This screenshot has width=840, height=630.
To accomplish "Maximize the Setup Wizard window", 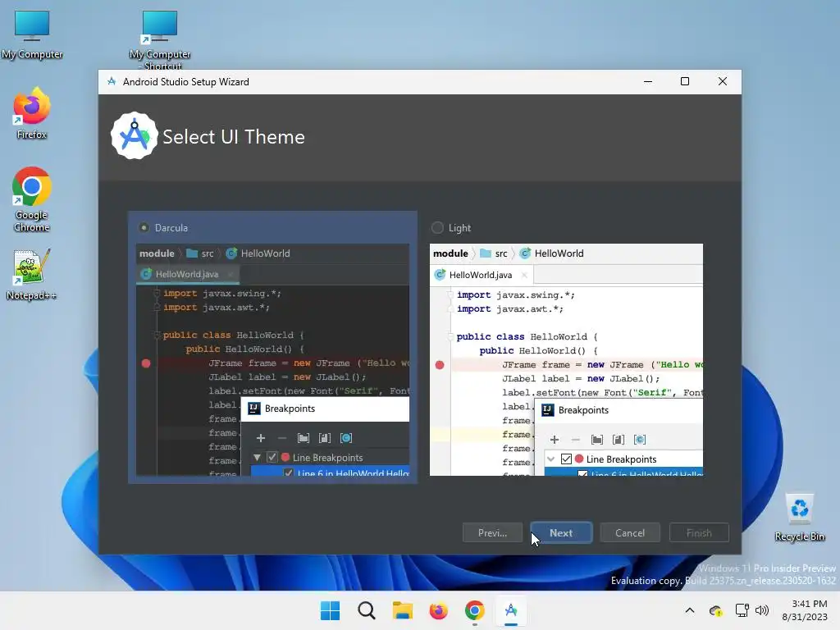I will (x=685, y=81).
